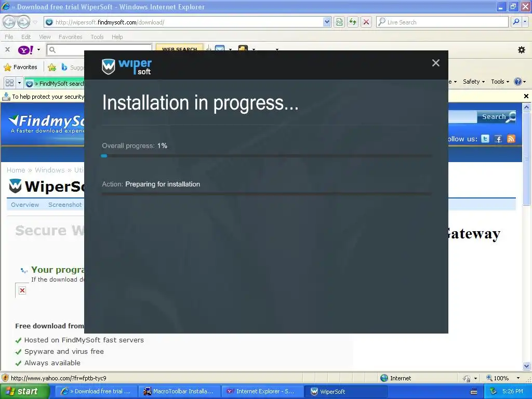Switch to Download free trial taskbar item
Image resolution: width=532 pixels, height=399 pixels.
95,391
